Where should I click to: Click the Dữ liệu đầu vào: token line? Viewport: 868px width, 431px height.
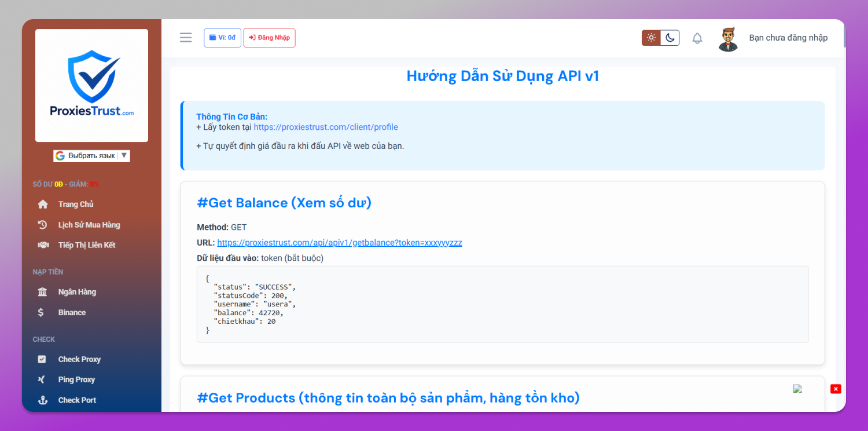[x=260, y=258]
